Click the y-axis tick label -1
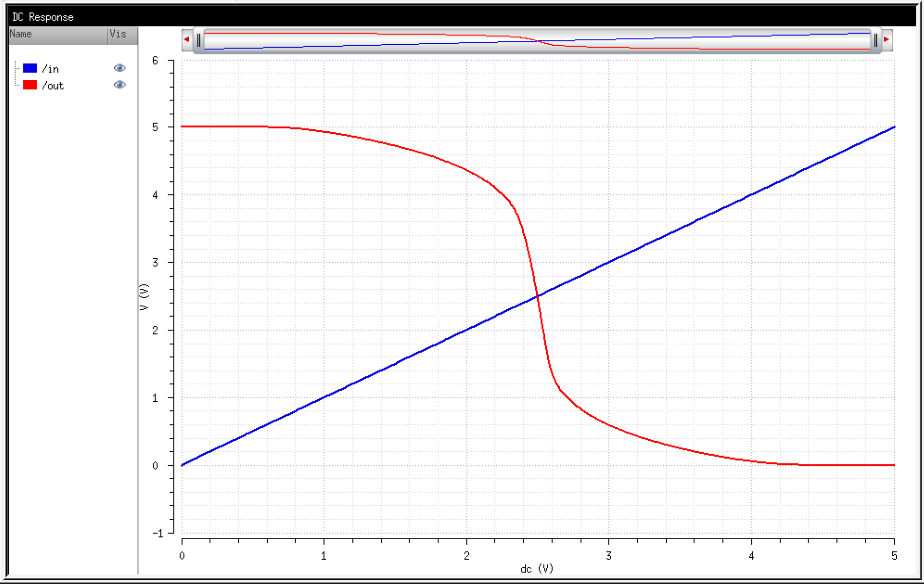This screenshot has width=924, height=584. coord(158,533)
